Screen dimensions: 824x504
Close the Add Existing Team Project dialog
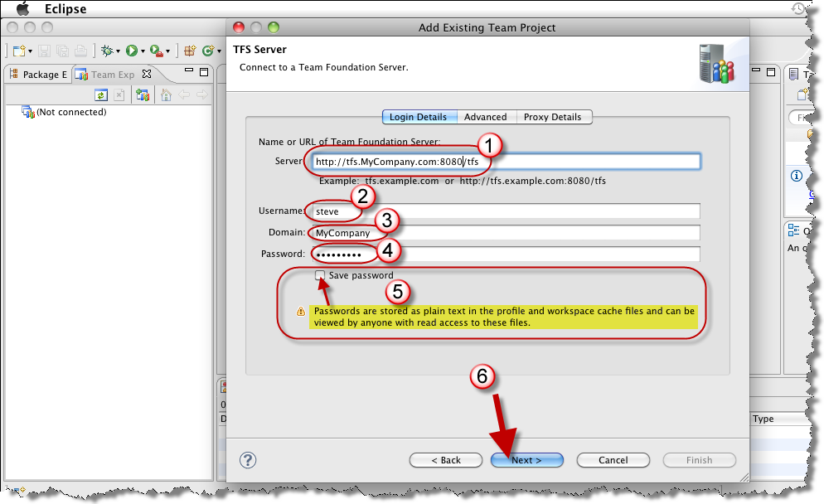239,27
